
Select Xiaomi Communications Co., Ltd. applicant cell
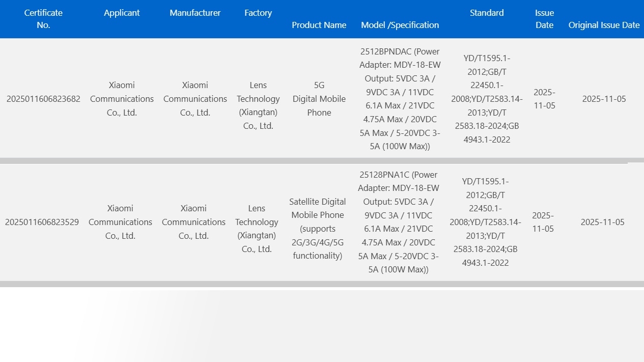pos(121,99)
